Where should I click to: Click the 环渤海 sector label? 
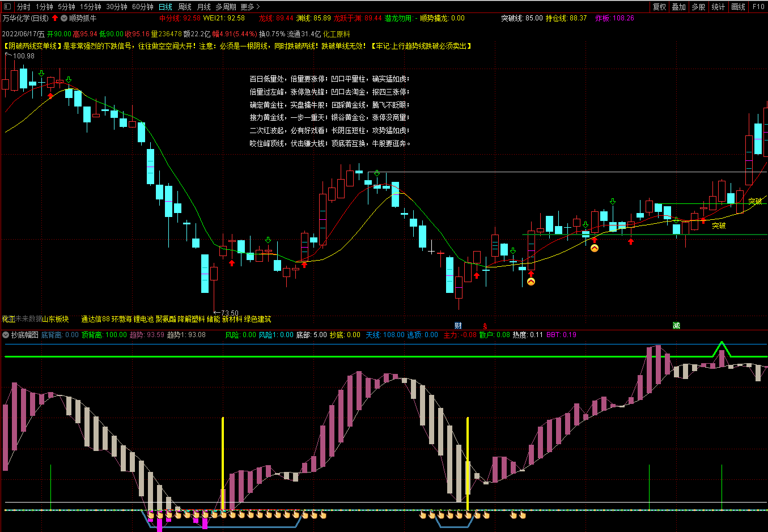(121, 319)
